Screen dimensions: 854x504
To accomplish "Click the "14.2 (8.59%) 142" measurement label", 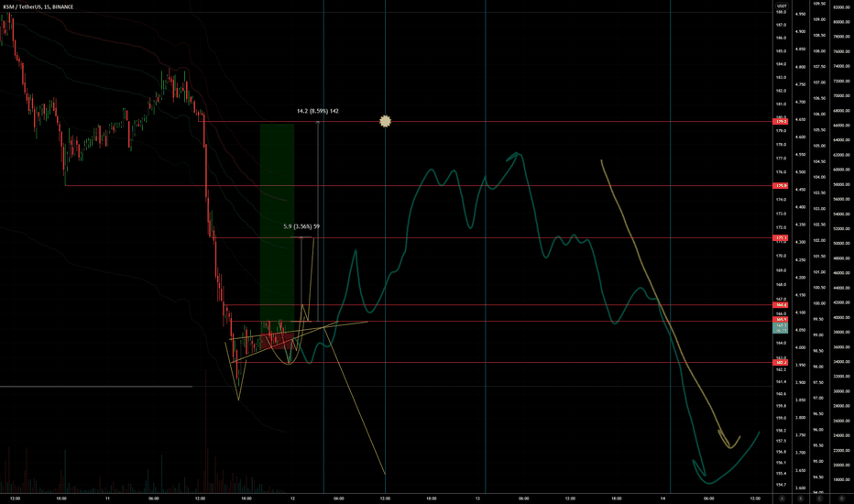I will click(x=318, y=111).
